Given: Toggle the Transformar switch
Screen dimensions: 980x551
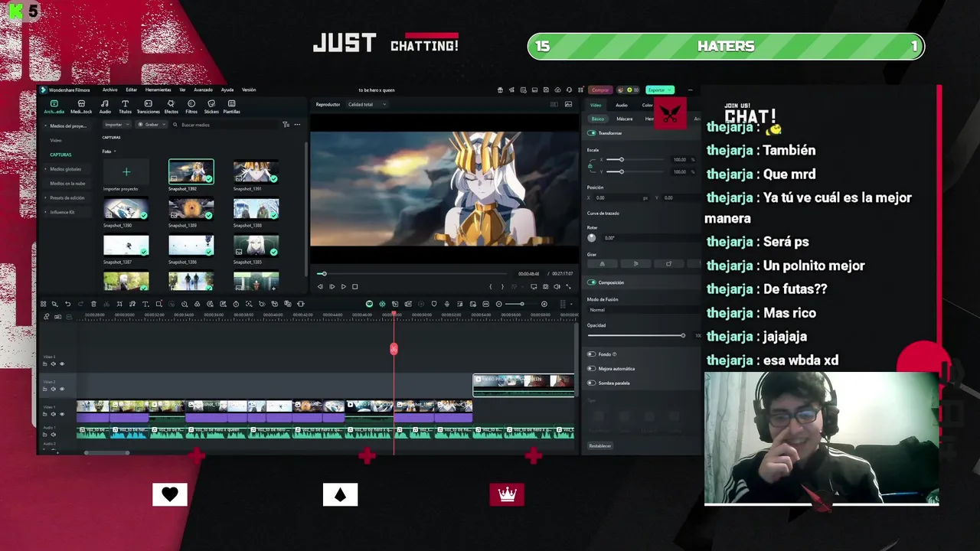Looking at the screenshot, I should coord(591,133).
